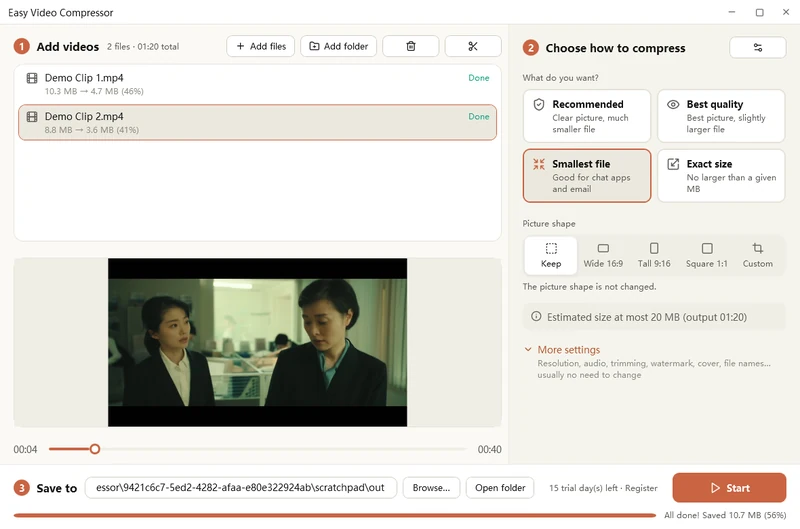This screenshot has width=800, height=529.
Task: Click the Add folder button
Action: (x=338, y=46)
